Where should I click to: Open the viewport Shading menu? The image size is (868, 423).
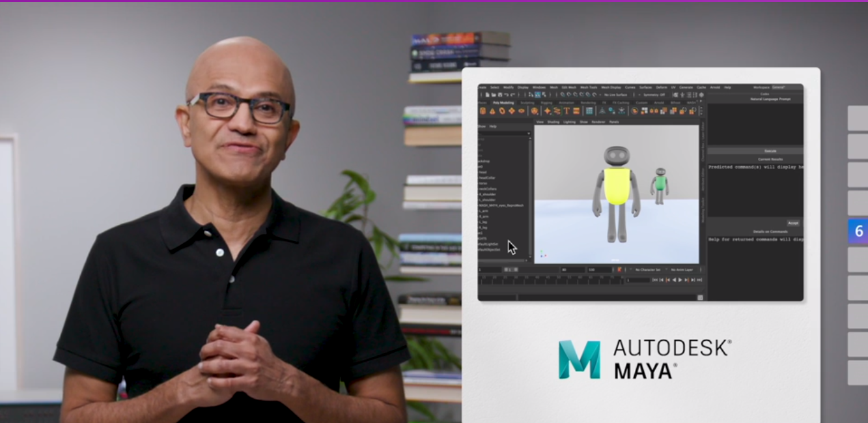pyautogui.click(x=553, y=122)
